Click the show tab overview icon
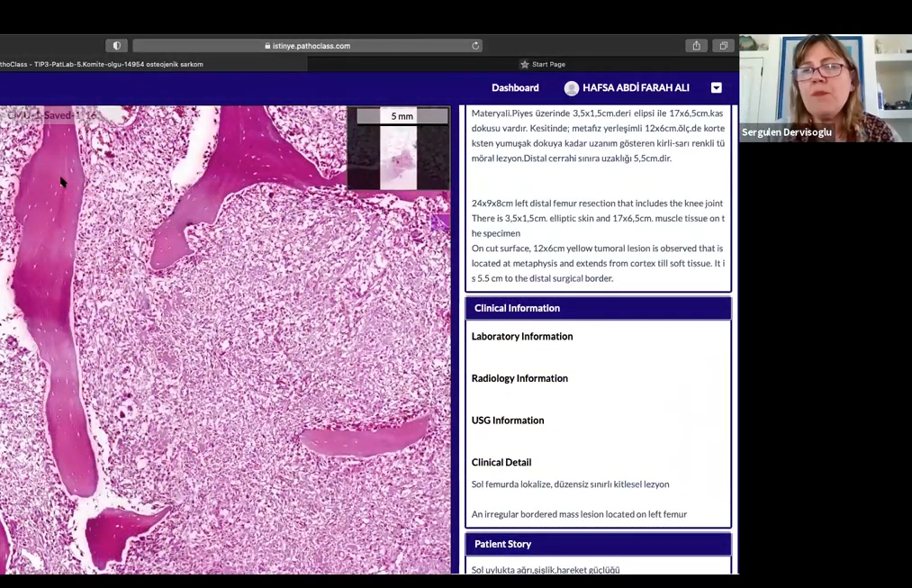The width and height of the screenshot is (912, 588). pyautogui.click(x=723, y=46)
